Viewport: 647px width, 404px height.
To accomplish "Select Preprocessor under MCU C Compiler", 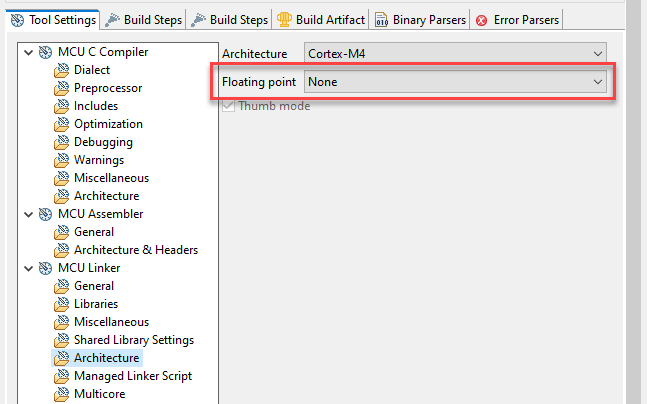I will (x=107, y=88).
